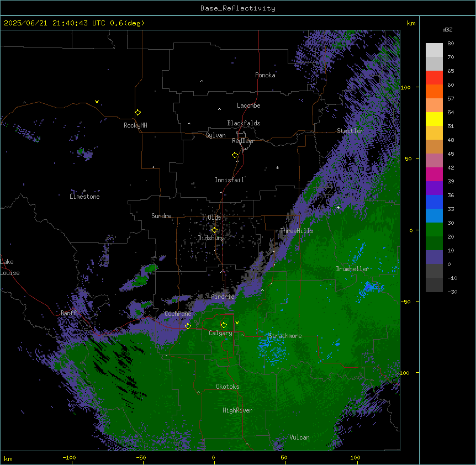Click the white cross marker west of Drumheller
Viewport: 476px width, 465px height.
pos(338,207)
